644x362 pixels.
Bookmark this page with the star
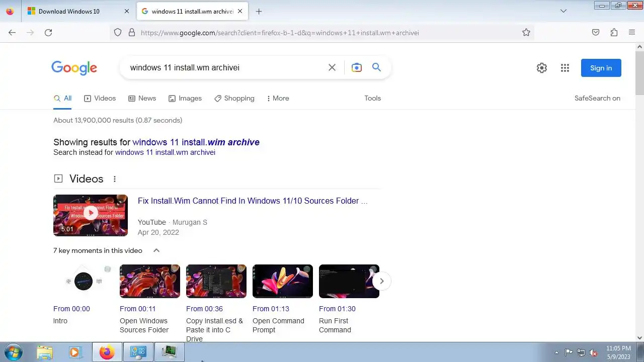tap(526, 33)
